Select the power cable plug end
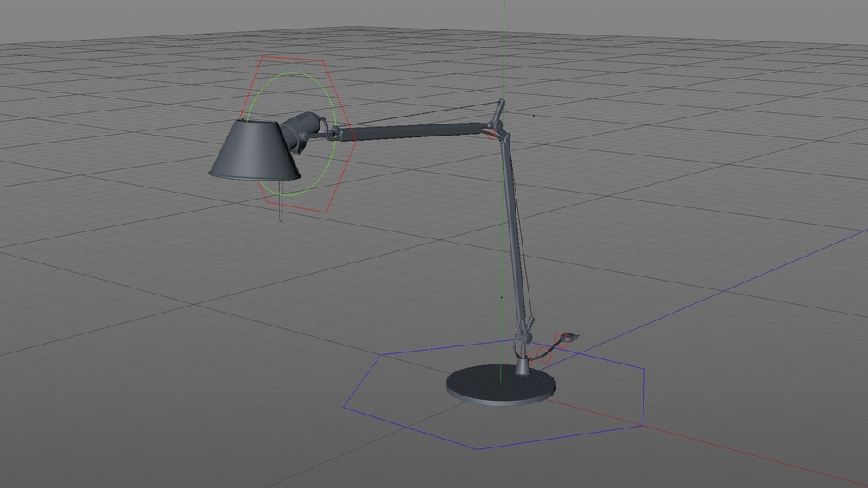868x488 pixels. pyautogui.click(x=569, y=337)
